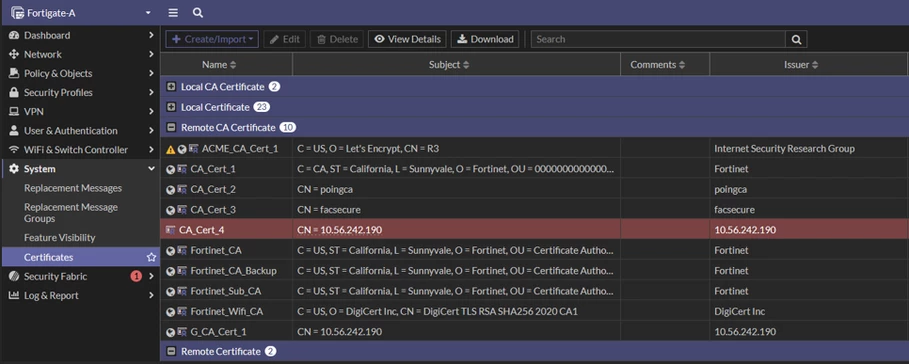Click the Delete button

pos(337,39)
